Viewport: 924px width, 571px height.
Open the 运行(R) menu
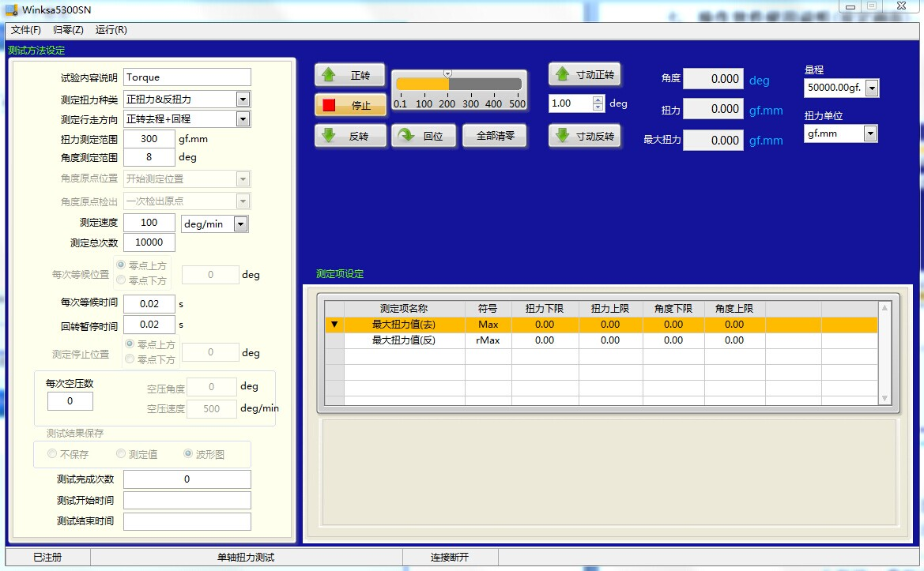(x=111, y=30)
